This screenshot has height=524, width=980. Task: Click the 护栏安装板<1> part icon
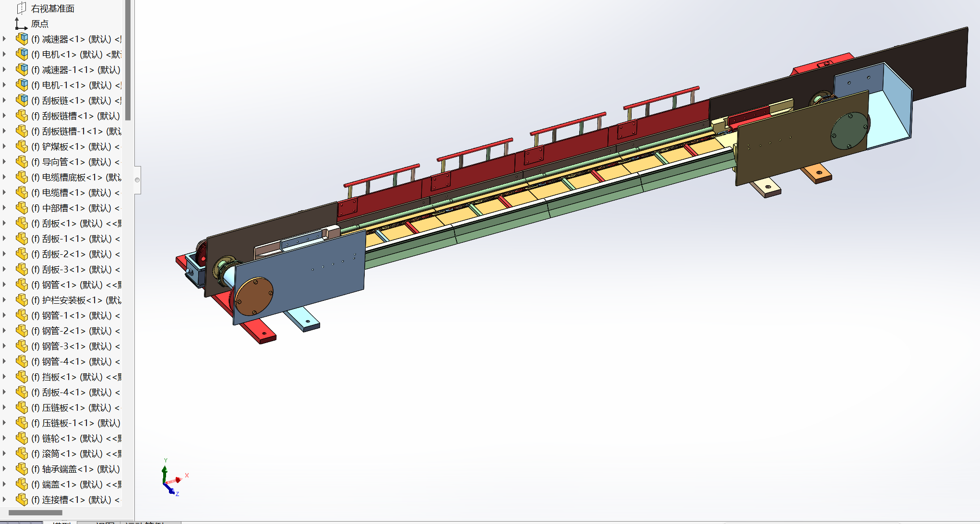click(x=22, y=300)
